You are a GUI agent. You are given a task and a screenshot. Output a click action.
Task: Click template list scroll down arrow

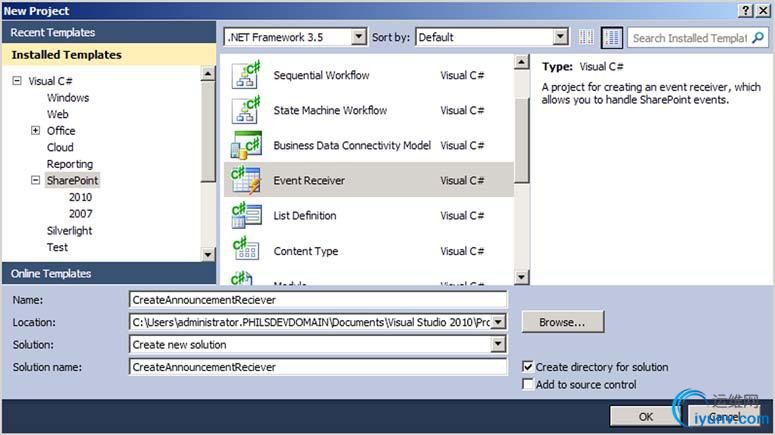(x=521, y=277)
